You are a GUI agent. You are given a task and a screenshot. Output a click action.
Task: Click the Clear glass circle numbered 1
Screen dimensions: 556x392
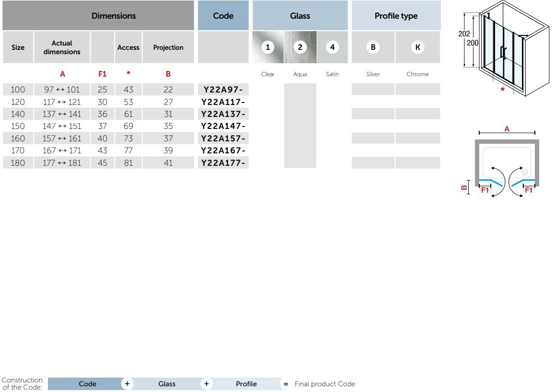[x=268, y=47]
